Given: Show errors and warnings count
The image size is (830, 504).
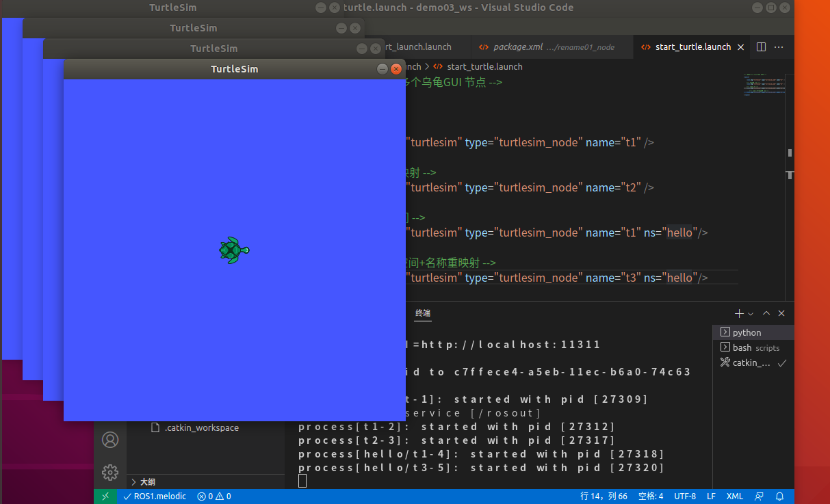Looking at the screenshot, I should click(x=214, y=496).
